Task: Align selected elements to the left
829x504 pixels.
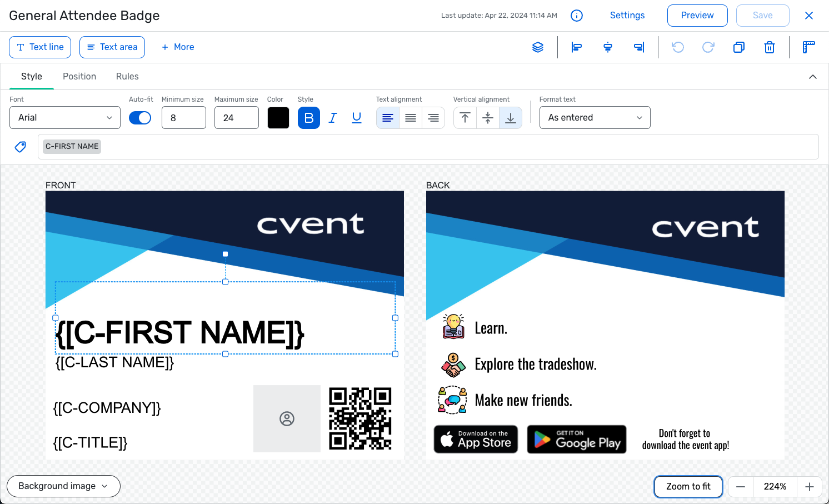Action: 577,47
